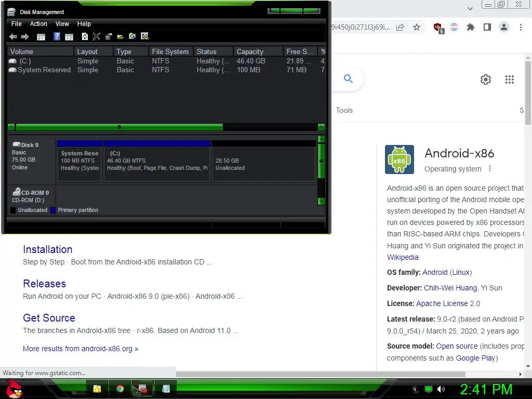The width and height of the screenshot is (532, 399).
Task: Open the Chrome three-dot menu
Action: click(x=521, y=27)
